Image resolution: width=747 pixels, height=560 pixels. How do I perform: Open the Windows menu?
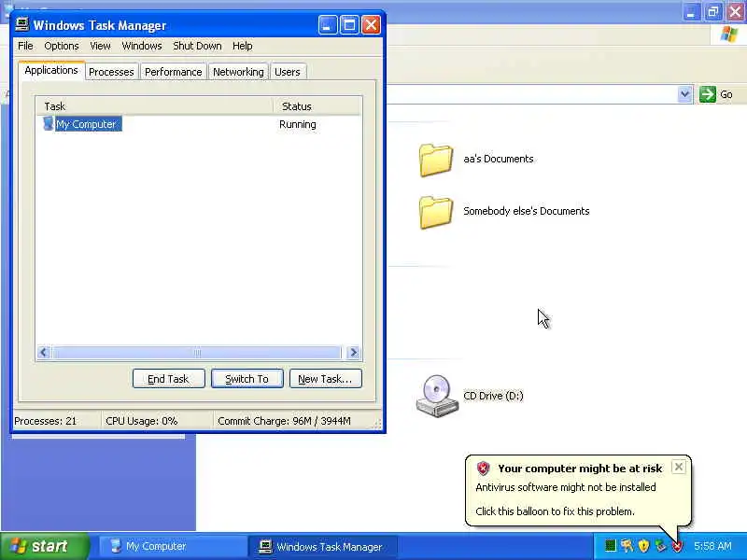pos(142,46)
